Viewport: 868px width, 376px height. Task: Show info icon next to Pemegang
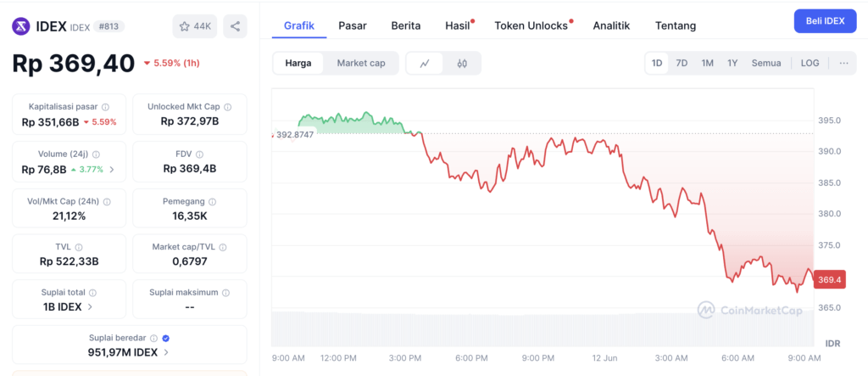coord(212,202)
